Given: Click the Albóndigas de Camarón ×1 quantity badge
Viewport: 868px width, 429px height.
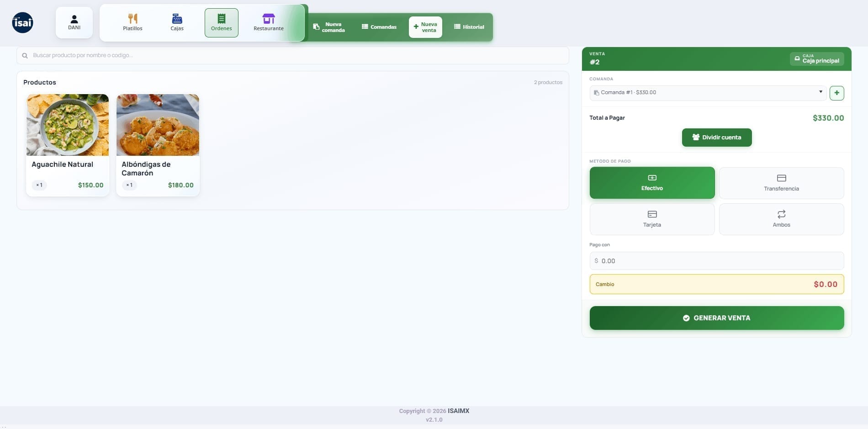Looking at the screenshot, I should pyautogui.click(x=129, y=185).
